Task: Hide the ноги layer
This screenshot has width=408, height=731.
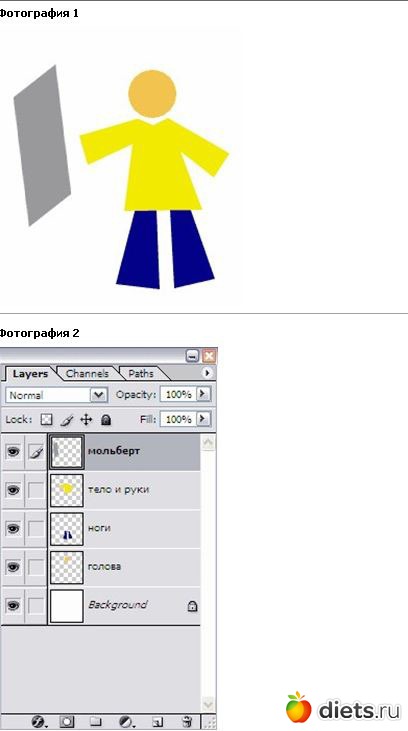Action: point(14,528)
